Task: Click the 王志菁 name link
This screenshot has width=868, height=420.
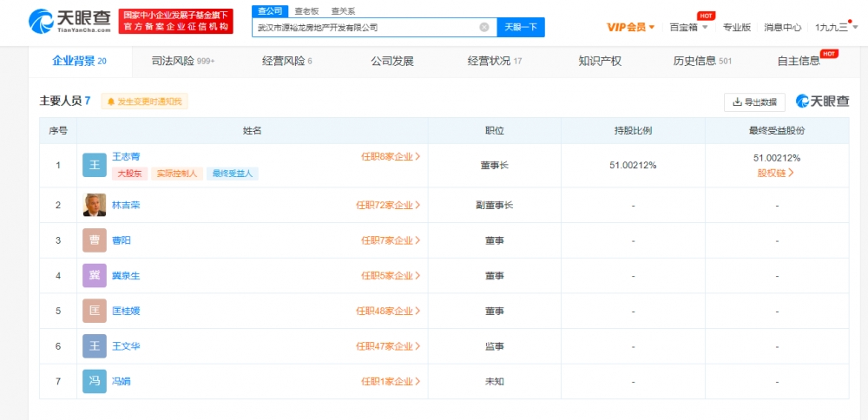Action: click(126, 156)
